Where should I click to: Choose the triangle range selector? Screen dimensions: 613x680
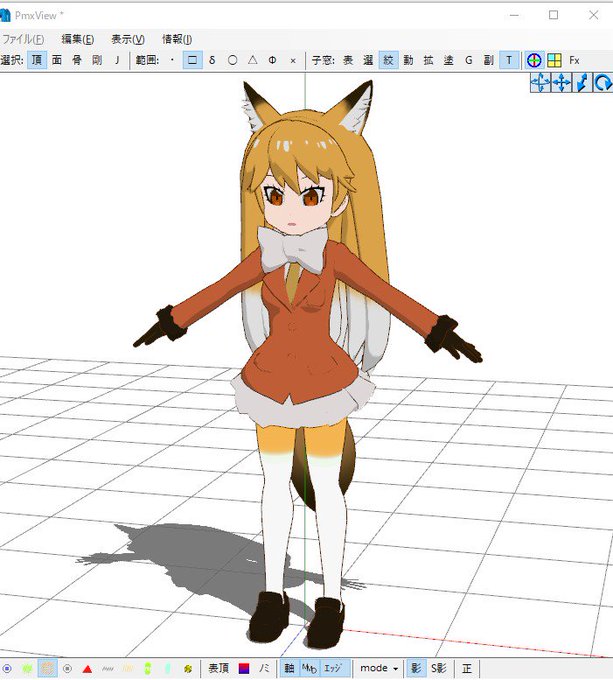(x=253, y=60)
